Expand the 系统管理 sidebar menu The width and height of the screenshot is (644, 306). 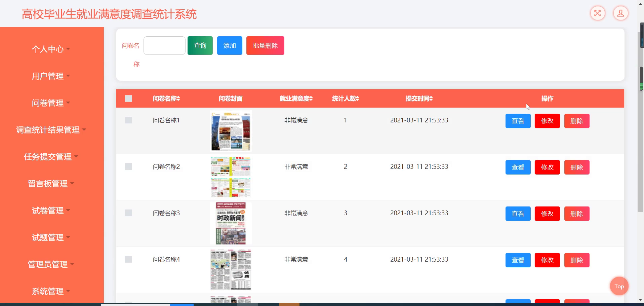click(51, 291)
